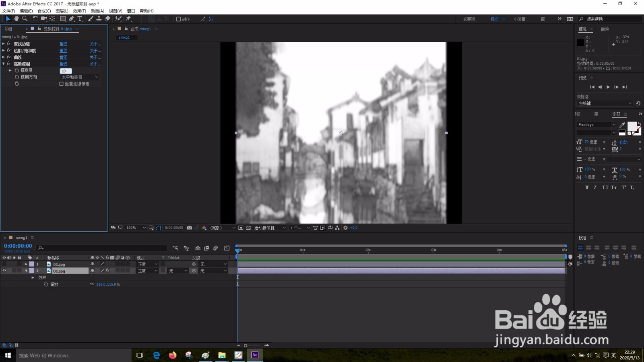This screenshot has width=644, height=362.
Task: Reset the Curves (曲线) effect
Action: click(63, 58)
